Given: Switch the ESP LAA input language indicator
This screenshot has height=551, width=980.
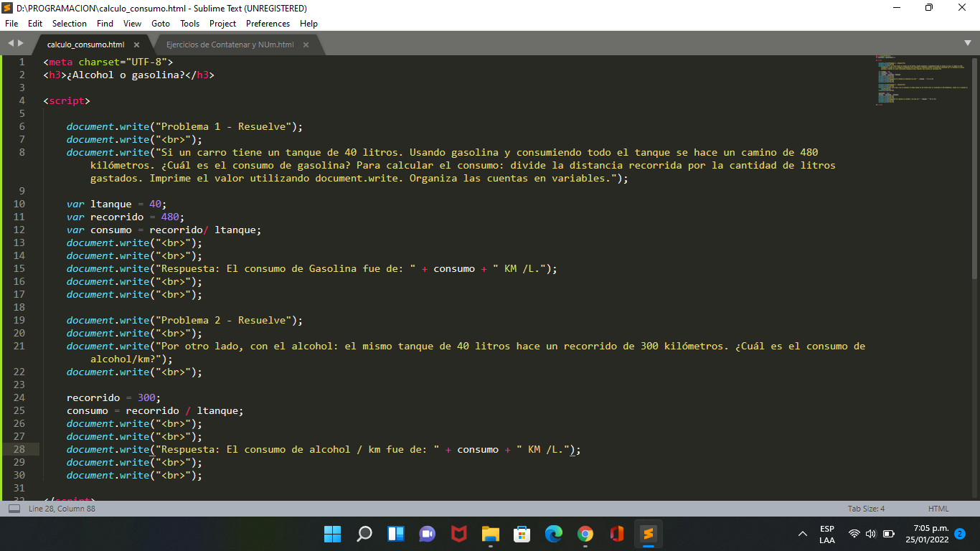Looking at the screenshot, I should point(826,534).
